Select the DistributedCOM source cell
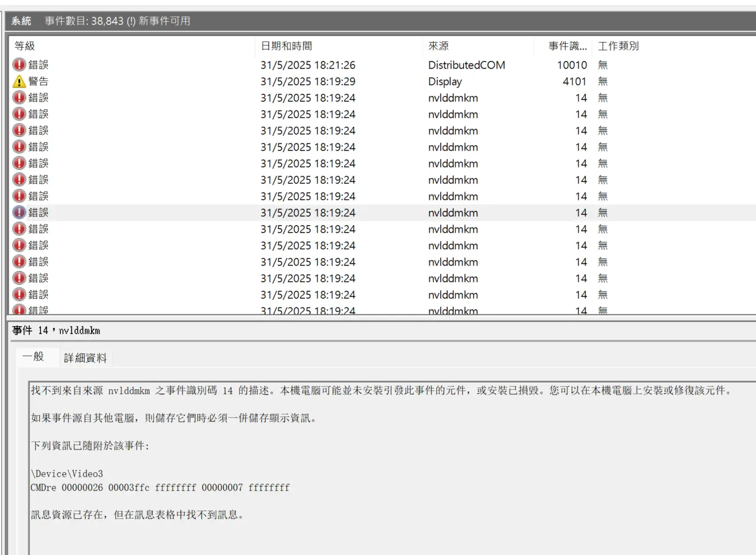756x555 pixels. pos(467,65)
